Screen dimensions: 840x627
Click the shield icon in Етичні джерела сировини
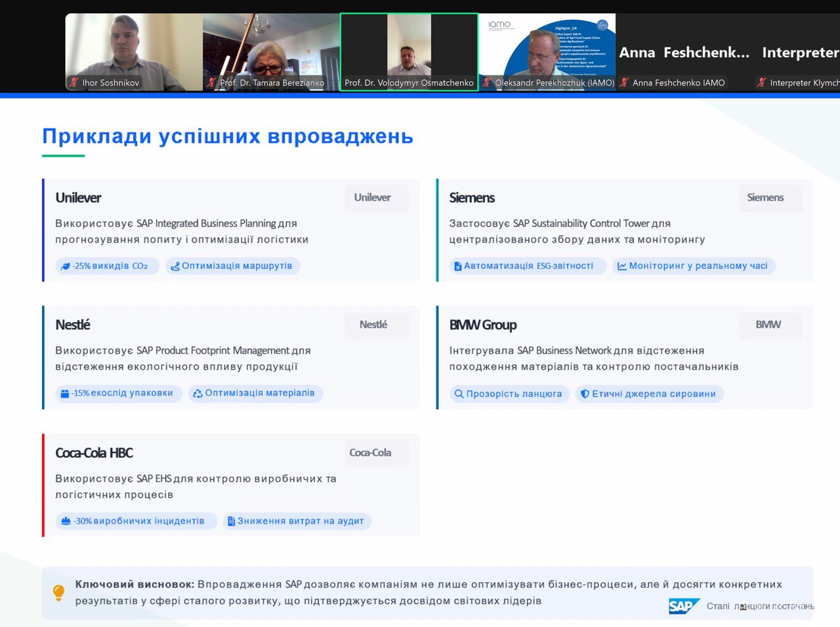585,394
